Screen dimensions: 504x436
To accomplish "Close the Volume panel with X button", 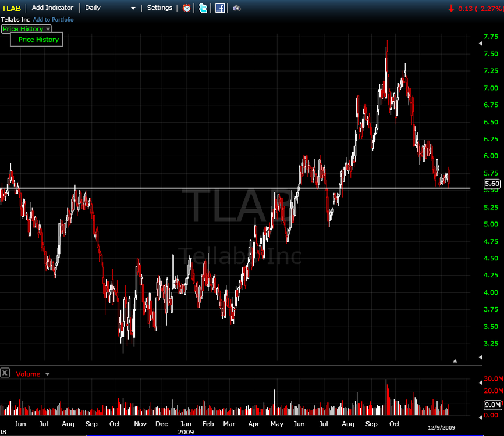I will [5, 373].
